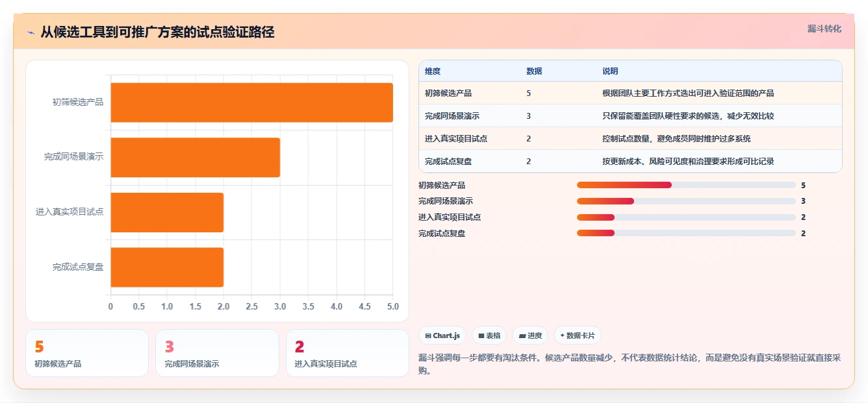The height and width of the screenshot is (403, 868).
Task: Click the description starting 按更新成本
Action: point(688,162)
